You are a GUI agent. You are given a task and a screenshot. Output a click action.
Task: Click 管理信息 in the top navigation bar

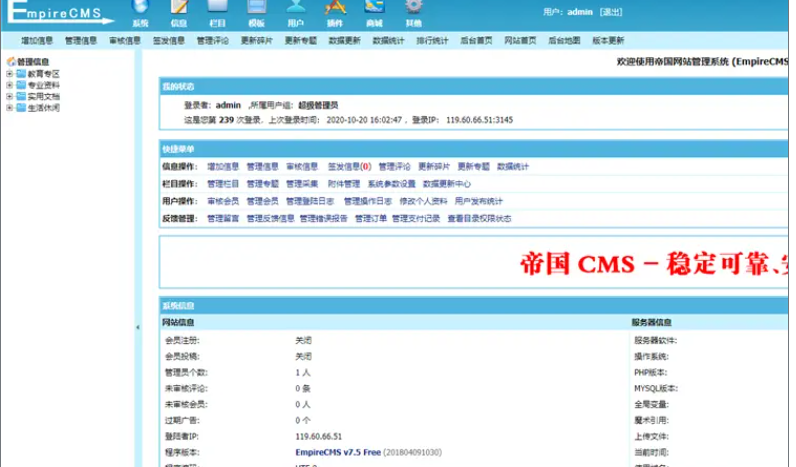(x=81, y=41)
